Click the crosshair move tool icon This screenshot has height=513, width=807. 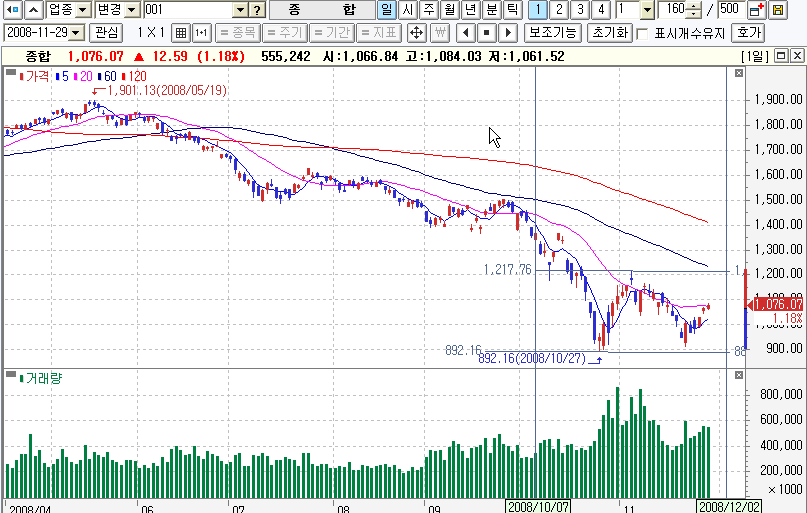(415, 33)
